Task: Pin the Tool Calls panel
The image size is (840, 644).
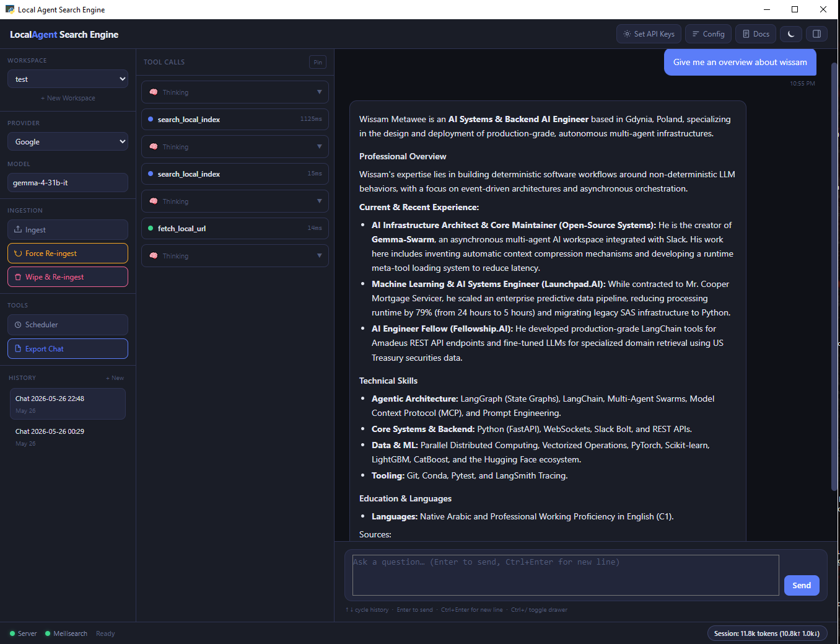Action: coord(318,62)
